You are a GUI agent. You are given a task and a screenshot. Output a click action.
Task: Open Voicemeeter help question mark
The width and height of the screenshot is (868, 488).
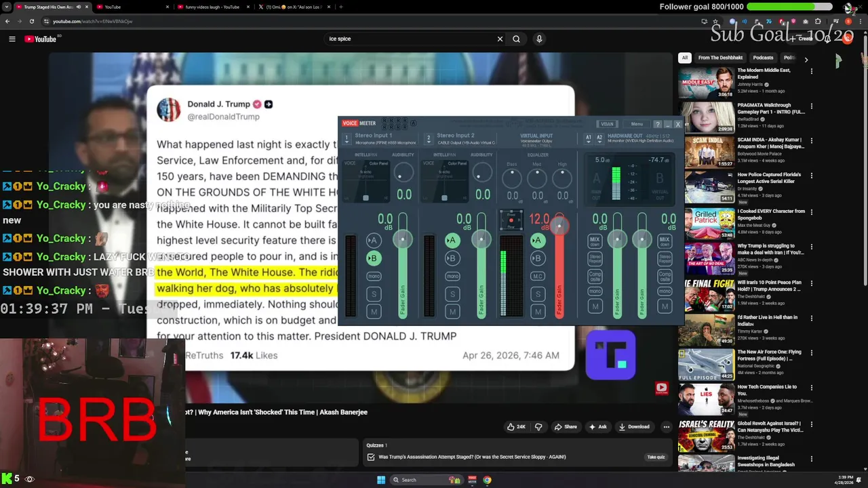(657, 124)
